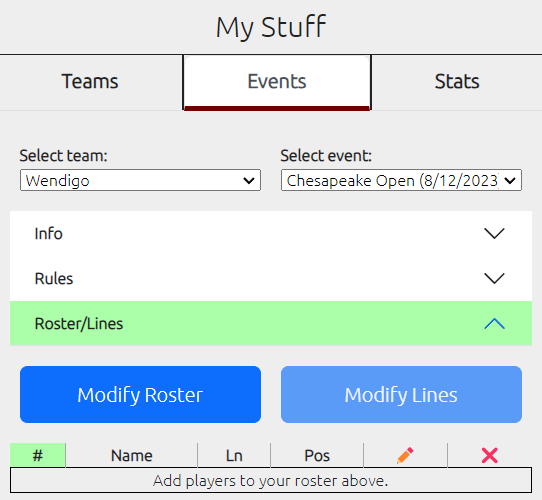542x500 pixels.
Task: Click the 'Add players to your roster above' row
Action: [x=271, y=480]
